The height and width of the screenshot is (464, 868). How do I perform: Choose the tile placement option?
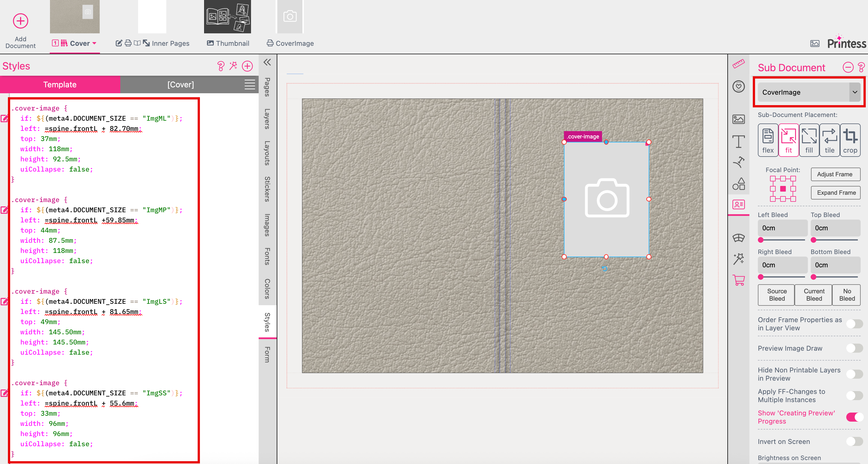click(829, 140)
